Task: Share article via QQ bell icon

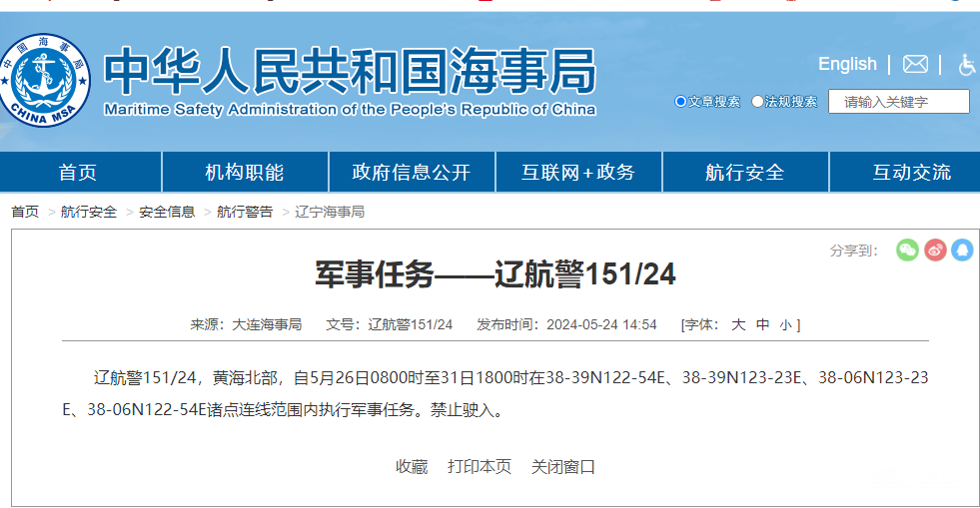Action: [962, 251]
